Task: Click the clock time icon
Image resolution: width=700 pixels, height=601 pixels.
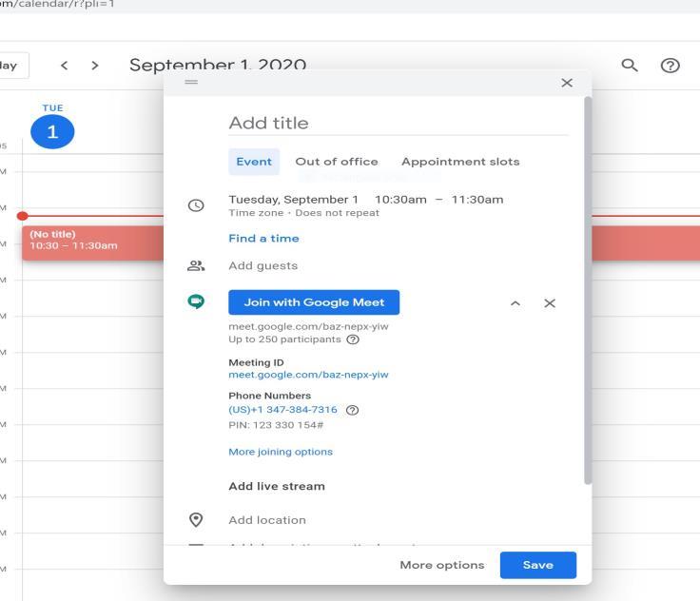Action: [x=196, y=205]
